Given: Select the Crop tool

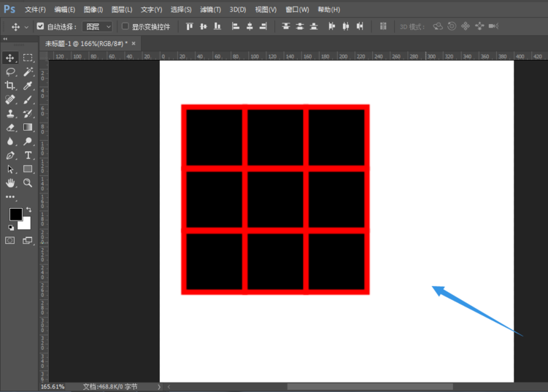Looking at the screenshot, I should tap(9, 85).
